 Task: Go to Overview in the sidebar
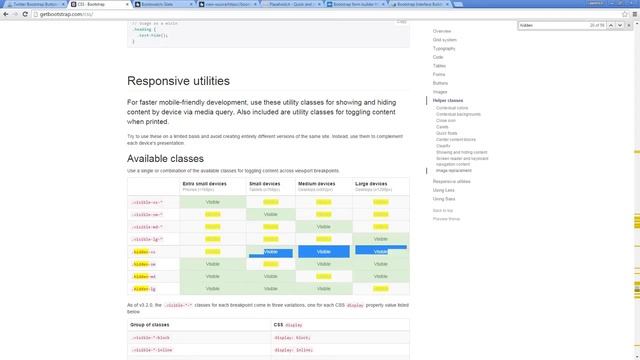click(x=442, y=31)
